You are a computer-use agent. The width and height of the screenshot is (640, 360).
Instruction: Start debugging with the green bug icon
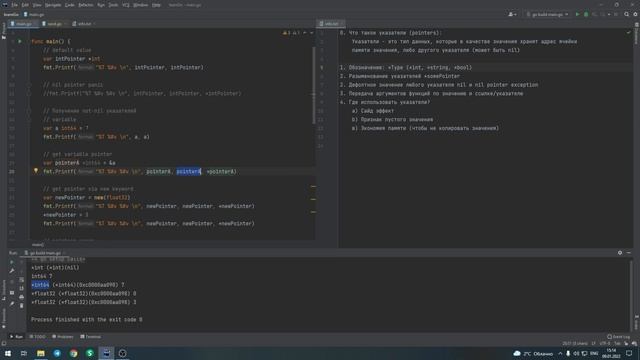pos(586,14)
